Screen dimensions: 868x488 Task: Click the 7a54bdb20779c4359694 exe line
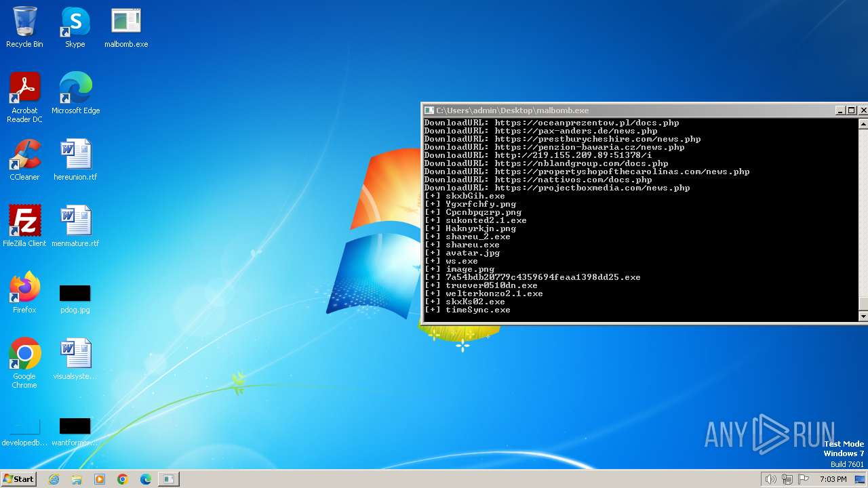[532, 277]
